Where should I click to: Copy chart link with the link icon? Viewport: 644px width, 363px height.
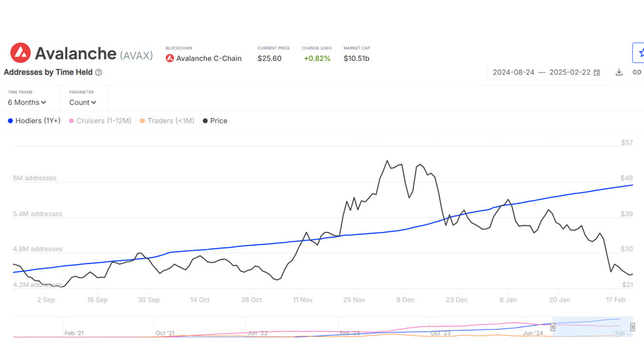pos(637,72)
